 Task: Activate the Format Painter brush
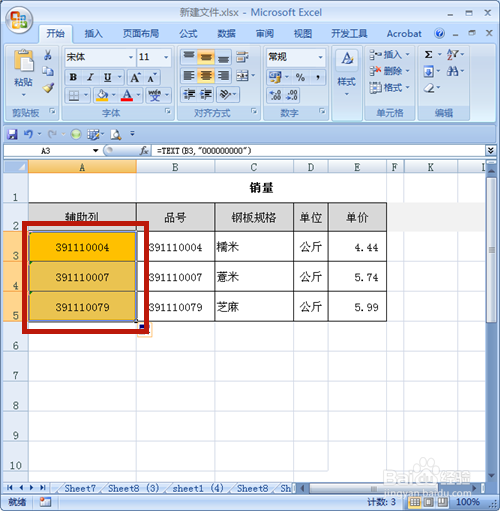point(48,87)
